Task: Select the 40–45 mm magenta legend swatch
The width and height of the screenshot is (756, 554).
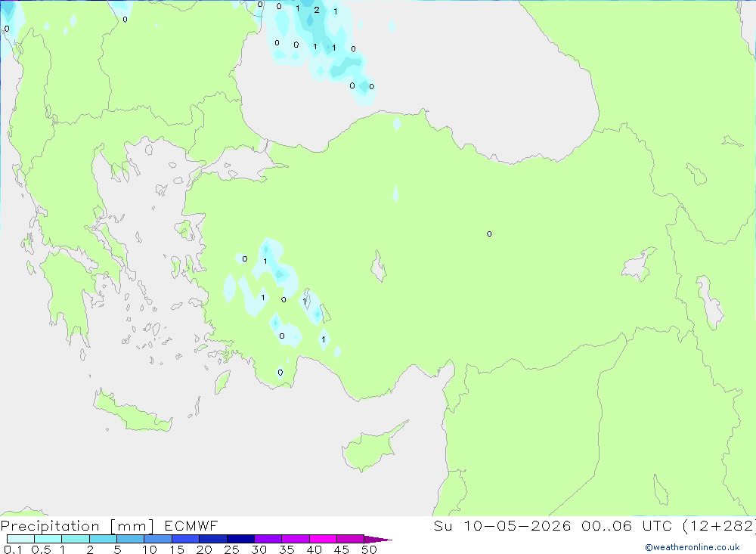Action: [x=323, y=539]
